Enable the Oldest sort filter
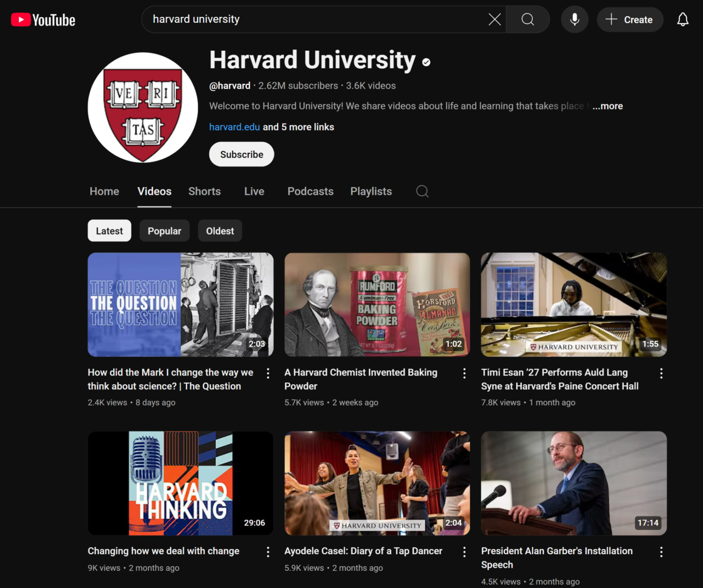This screenshot has height=588, width=703. tap(220, 231)
